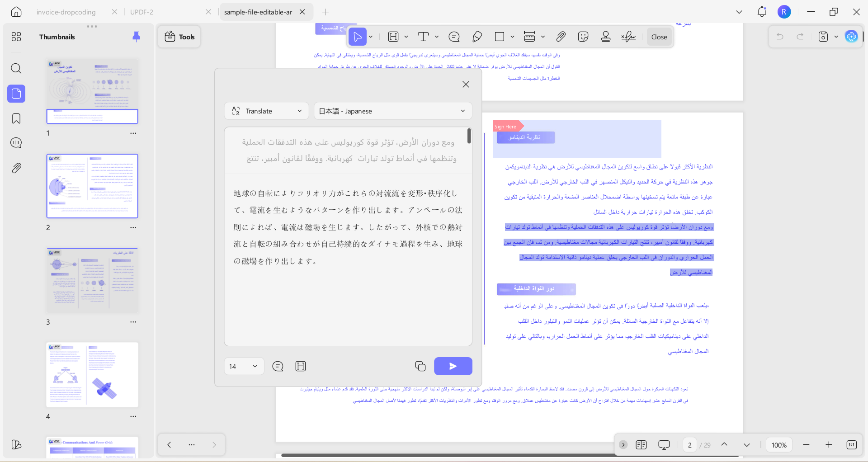
Task: Switch to the invoice-dropcoding tab
Action: (66, 12)
